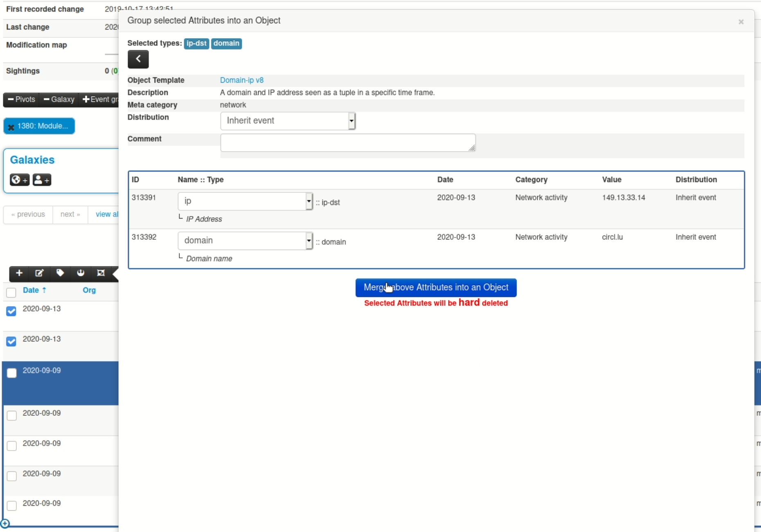Toggle the Galaxy section button
The image size is (761, 532).
point(59,99)
